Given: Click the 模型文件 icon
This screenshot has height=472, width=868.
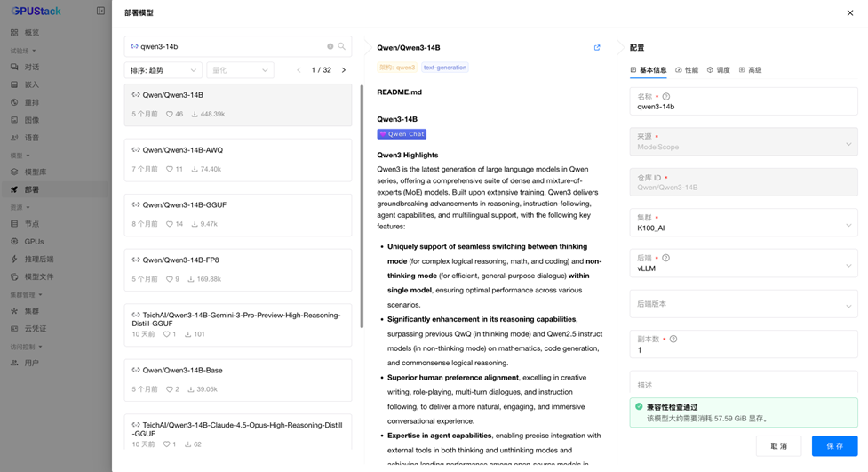Looking at the screenshot, I should point(14,276).
